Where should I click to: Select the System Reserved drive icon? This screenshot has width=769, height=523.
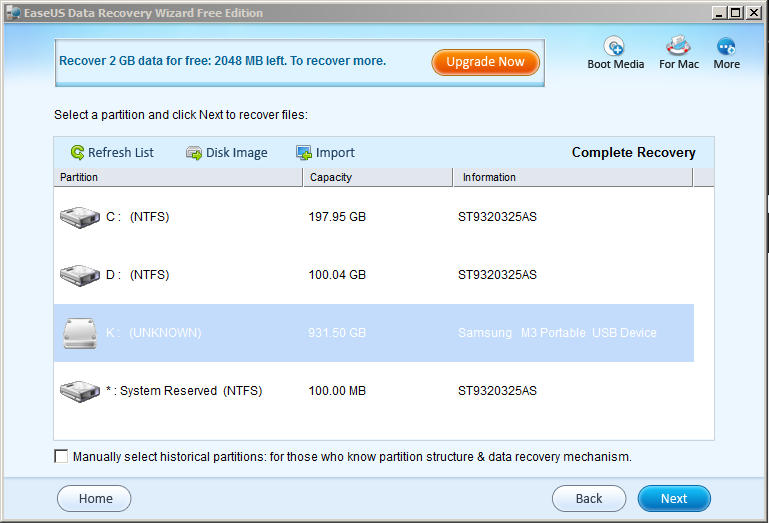pos(79,391)
